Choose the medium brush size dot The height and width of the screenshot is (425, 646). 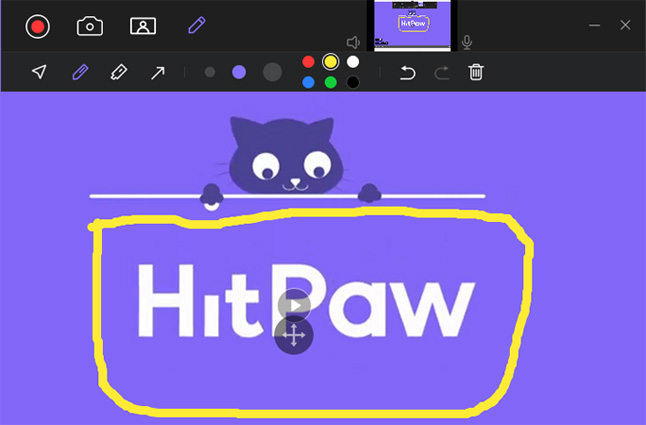click(x=239, y=72)
